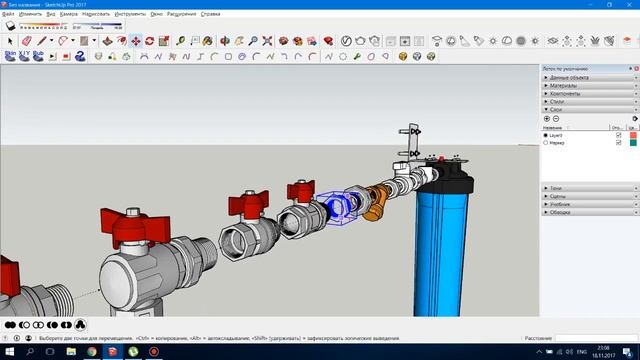Select the arrow Select tool

click(10, 41)
